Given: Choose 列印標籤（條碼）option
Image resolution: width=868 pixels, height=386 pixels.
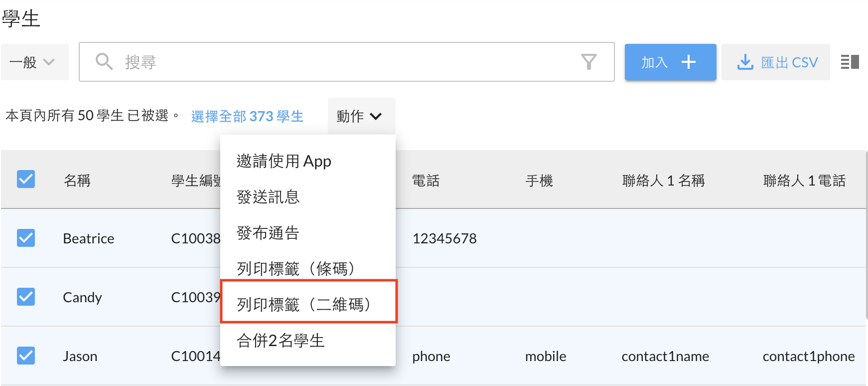Looking at the screenshot, I should click(x=296, y=269).
